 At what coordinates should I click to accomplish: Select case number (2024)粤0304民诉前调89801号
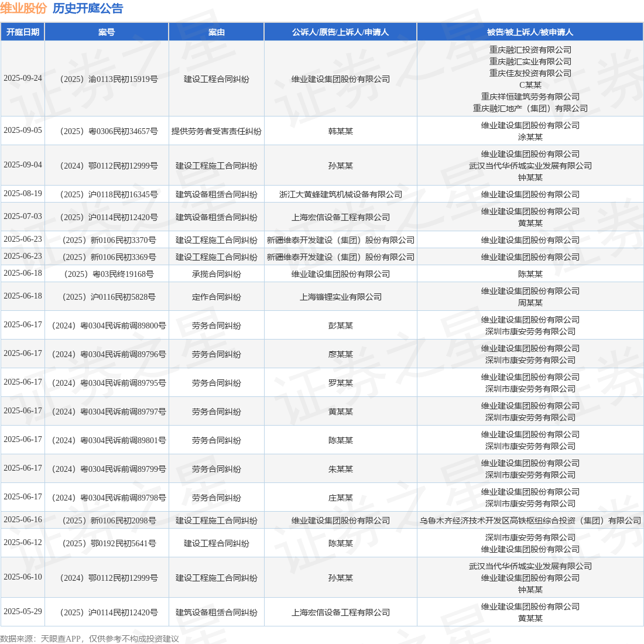pos(109,441)
